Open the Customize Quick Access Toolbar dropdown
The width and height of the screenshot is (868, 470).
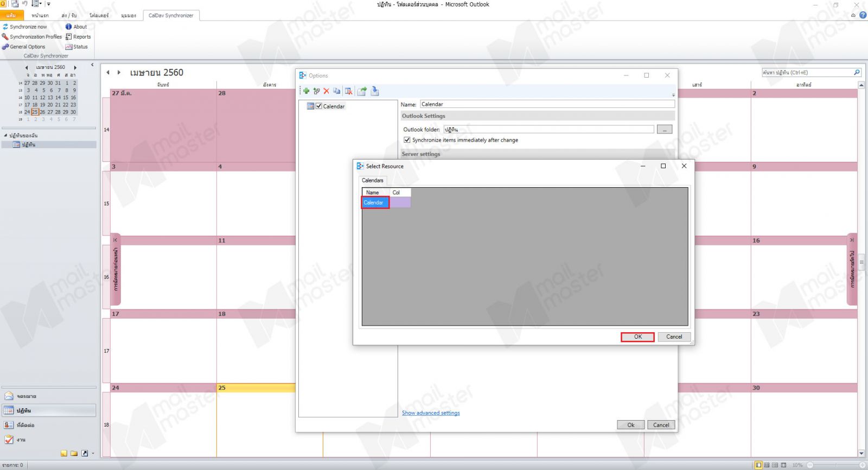point(48,4)
